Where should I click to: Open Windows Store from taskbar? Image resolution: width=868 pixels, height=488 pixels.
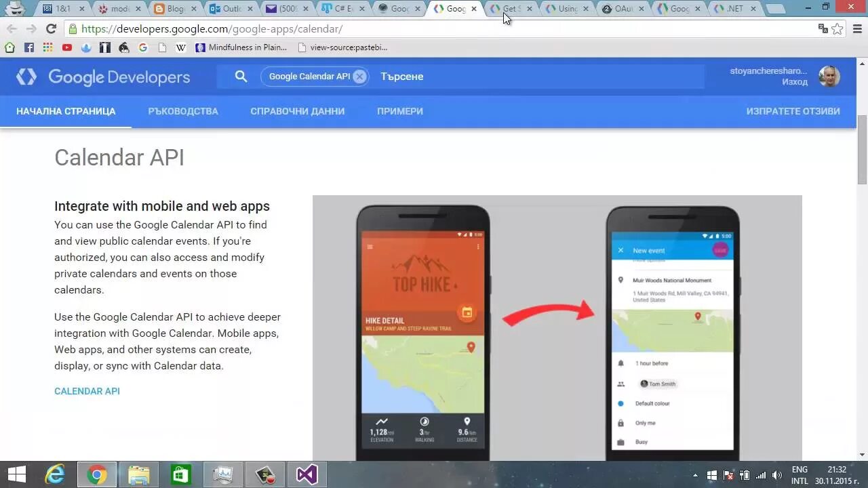tap(180, 474)
